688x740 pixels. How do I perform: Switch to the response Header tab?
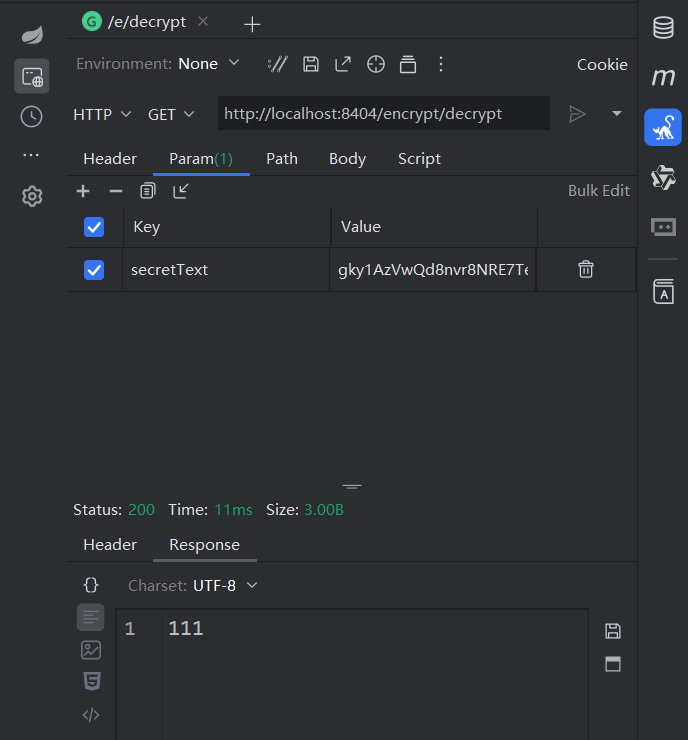[110, 545]
